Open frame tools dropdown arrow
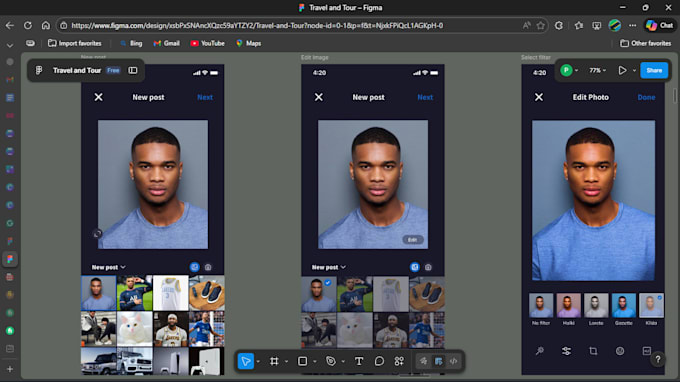This screenshot has width=680, height=382. [x=286, y=361]
